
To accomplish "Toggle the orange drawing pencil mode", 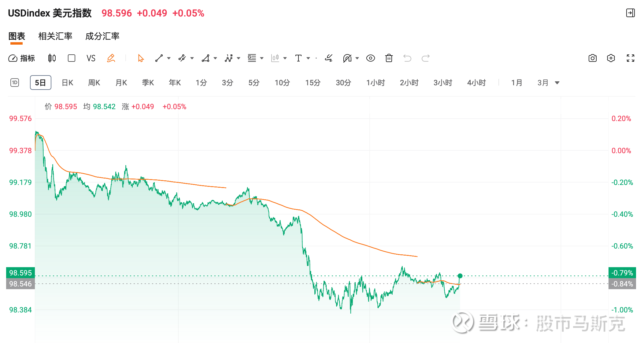I will [x=111, y=58].
